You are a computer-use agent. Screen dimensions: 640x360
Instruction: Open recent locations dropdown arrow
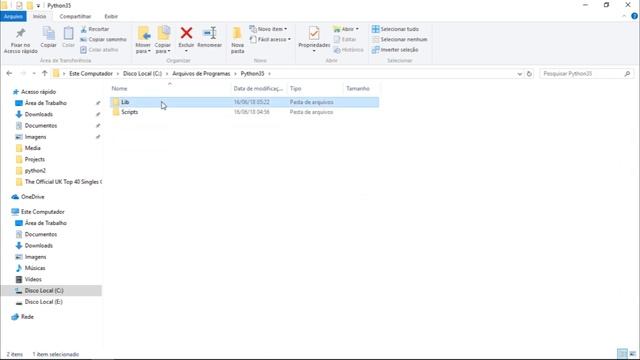click(34, 73)
